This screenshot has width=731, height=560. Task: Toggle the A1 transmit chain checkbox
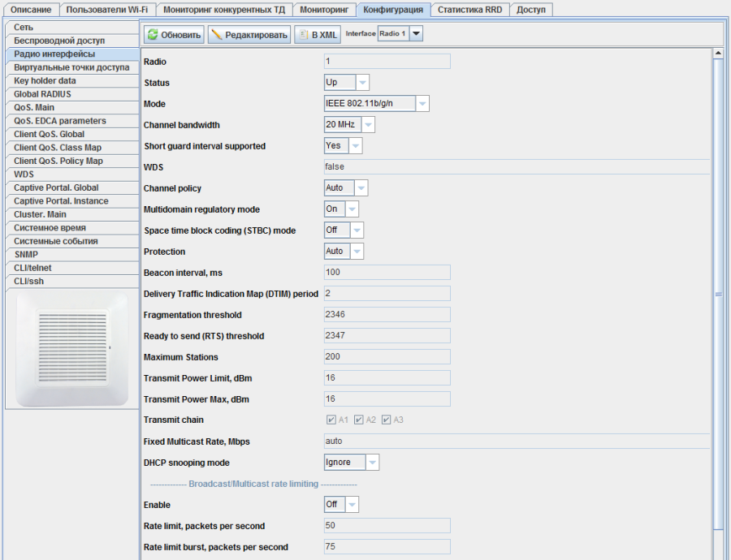[x=331, y=420]
